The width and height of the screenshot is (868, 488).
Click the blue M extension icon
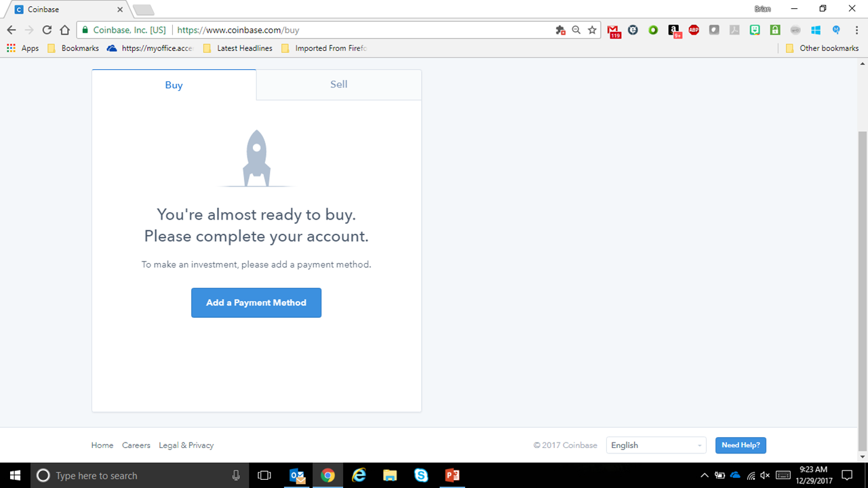tap(836, 30)
